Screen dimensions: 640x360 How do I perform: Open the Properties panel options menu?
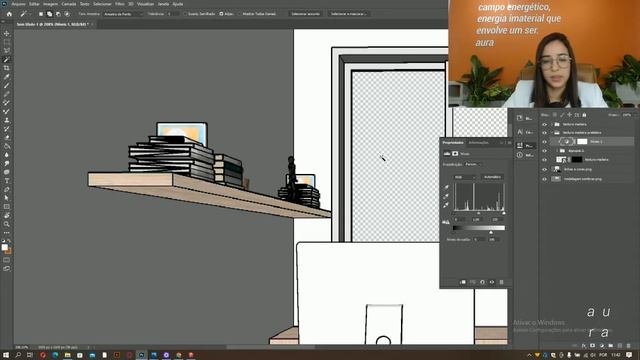pyautogui.click(x=509, y=143)
